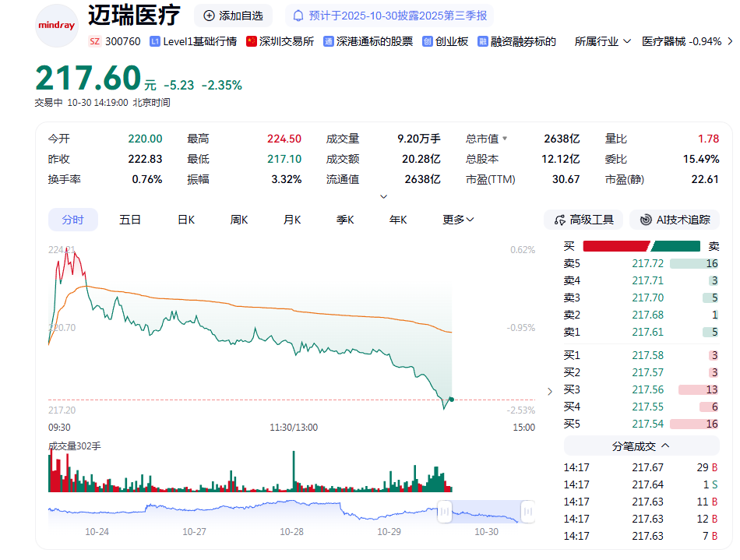
Task: Click the 融资融券标的 badge icon
Action: pos(482,41)
